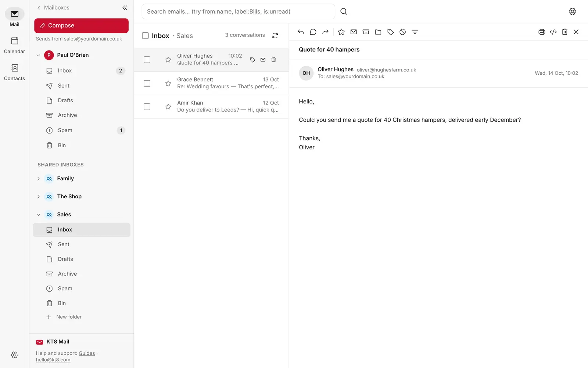Tick the select-all checkbox beside Inbox heading

coord(146,36)
